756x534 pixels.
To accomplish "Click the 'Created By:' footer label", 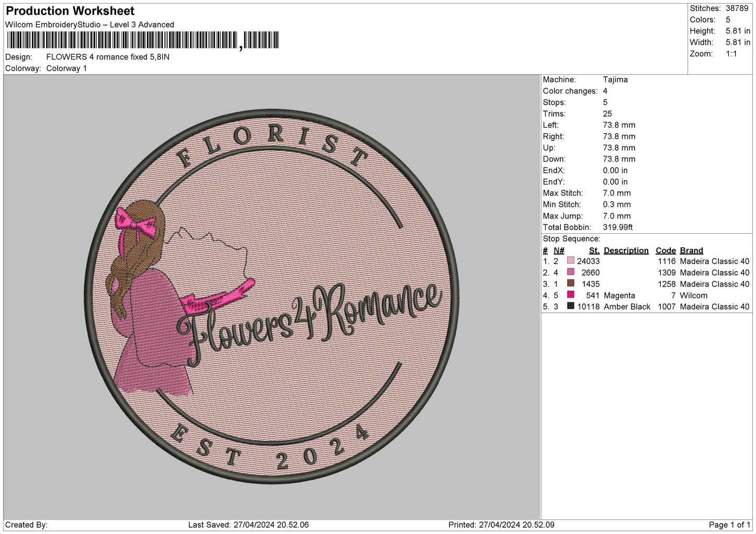I will point(26,525).
